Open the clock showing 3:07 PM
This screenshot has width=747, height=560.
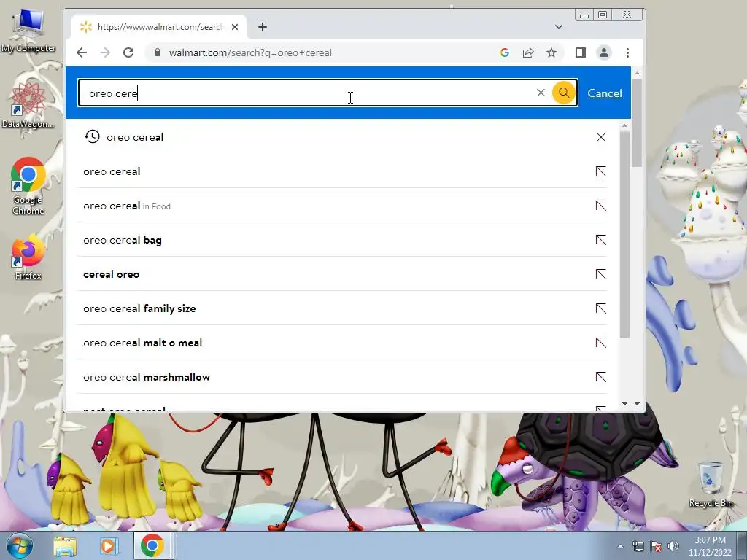coord(710,546)
